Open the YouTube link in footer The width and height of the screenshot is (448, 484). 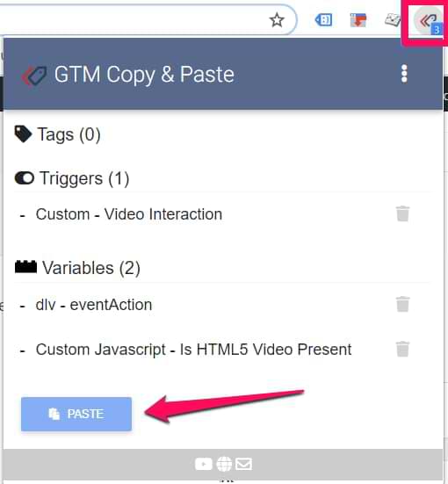pyautogui.click(x=204, y=464)
